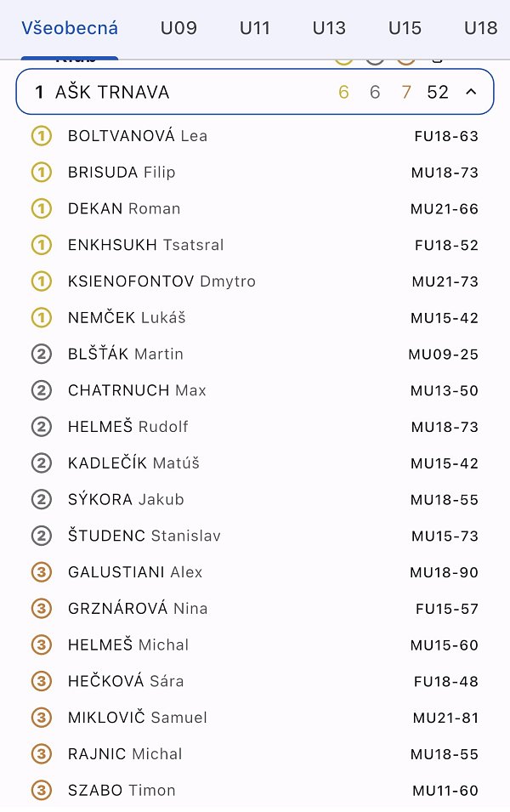
Task: Tap AŠK TRNAVA gold medal count 6
Action: coord(343,92)
